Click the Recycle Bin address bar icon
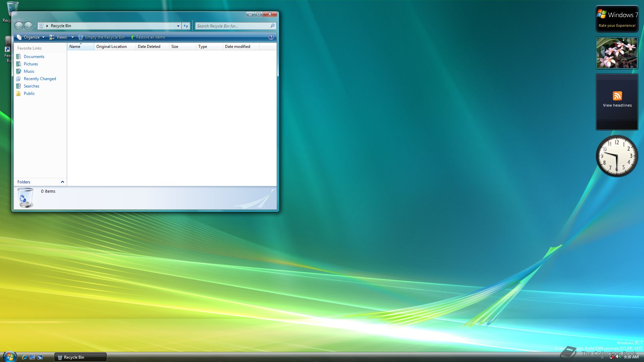The image size is (644, 362). [x=41, y=26]
